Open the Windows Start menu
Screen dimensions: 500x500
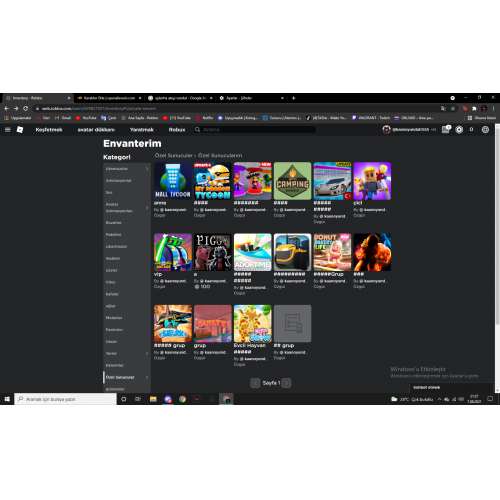[x=7, y=399]
